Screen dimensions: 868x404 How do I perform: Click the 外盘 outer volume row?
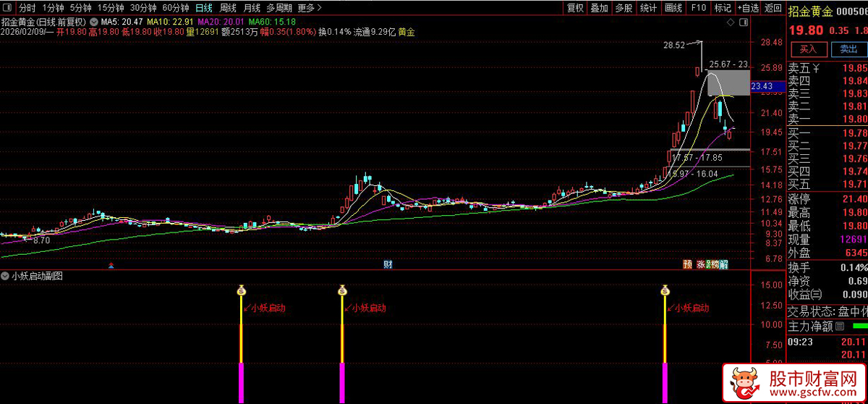827,253
